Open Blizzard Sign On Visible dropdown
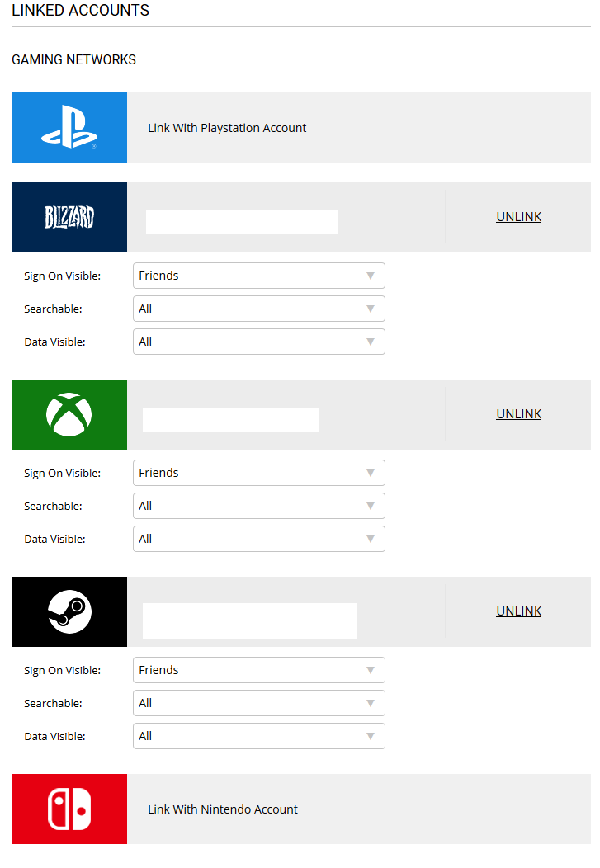600x868 pixels. [x=259, y=276]
